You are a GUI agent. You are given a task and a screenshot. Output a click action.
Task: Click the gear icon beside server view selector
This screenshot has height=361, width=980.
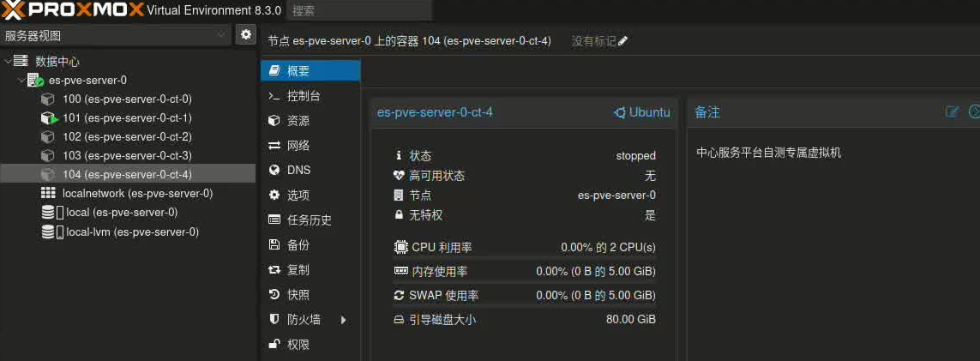[246, 34]
